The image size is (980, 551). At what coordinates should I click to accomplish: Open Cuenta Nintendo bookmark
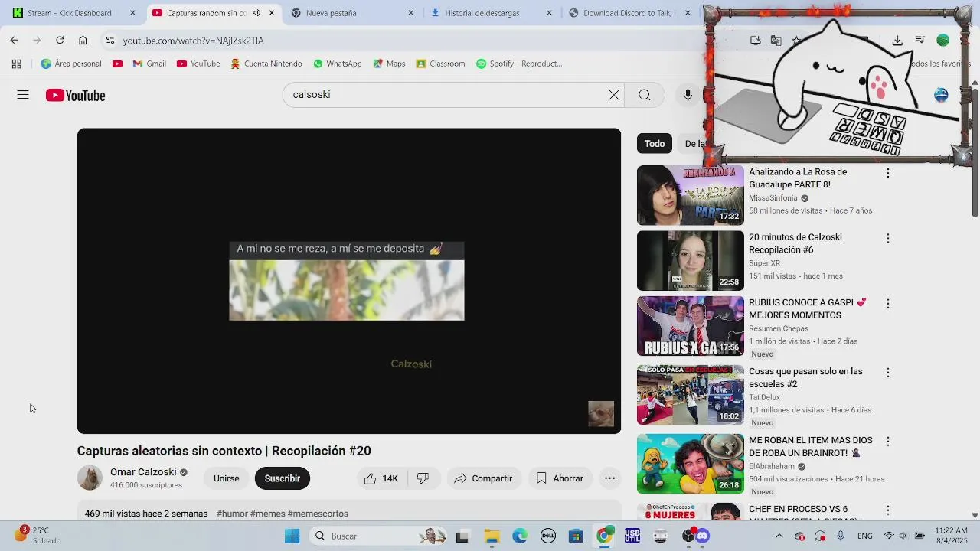pos(266,64)
